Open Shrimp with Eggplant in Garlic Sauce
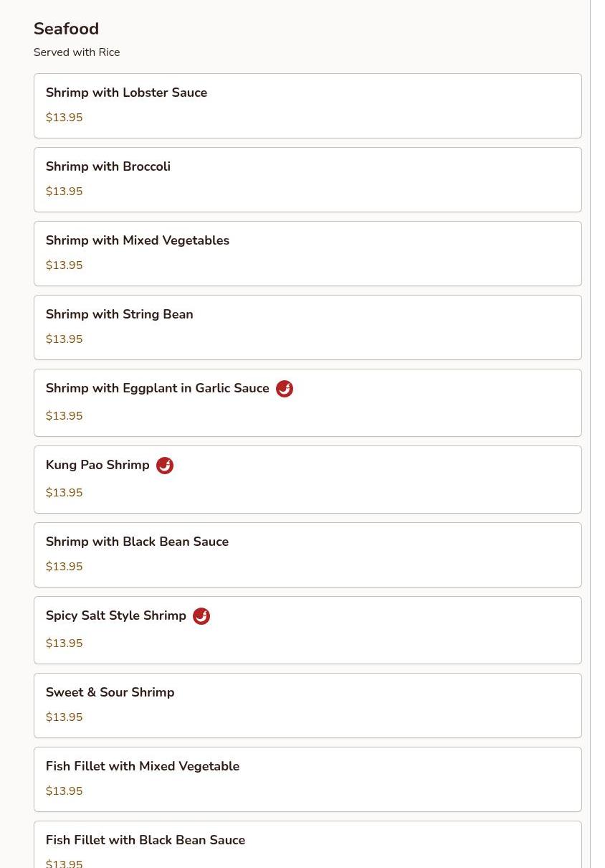Screen dimensions: 605x868 [x=308, y=402]
